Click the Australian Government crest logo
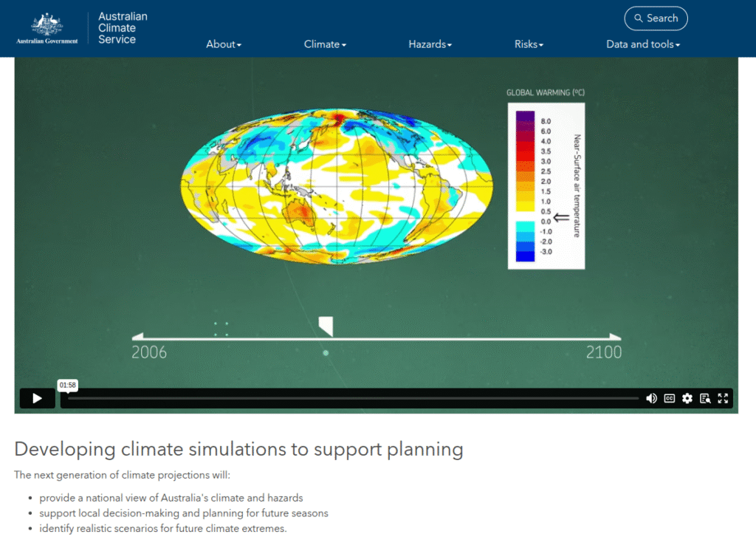The width and height of the screenshot is (756, 537). pyautogui.click(x=47, y=27)
